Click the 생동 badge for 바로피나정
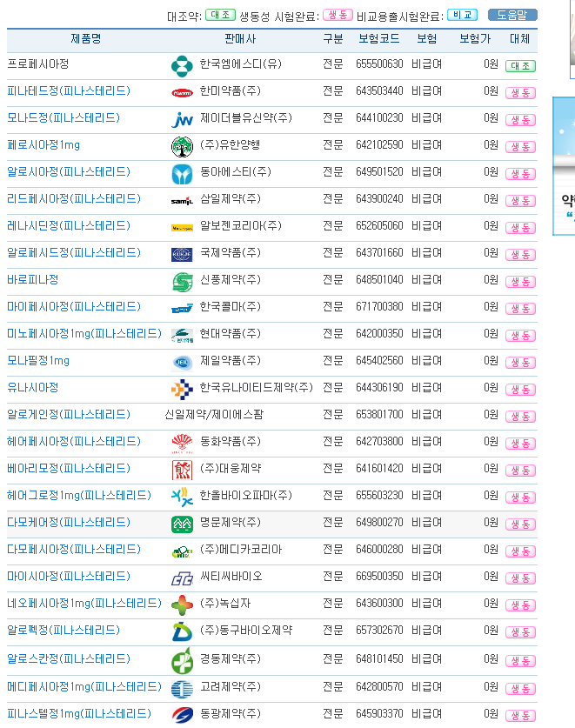This screenshot has width=575, height=728. (x=521, y=281)
